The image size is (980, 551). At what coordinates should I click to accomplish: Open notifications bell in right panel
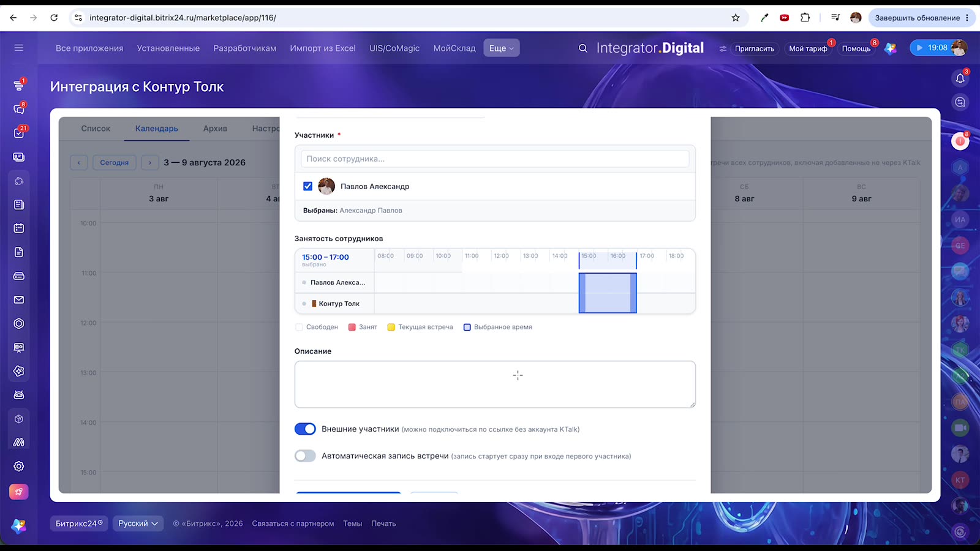click(960, 78)
